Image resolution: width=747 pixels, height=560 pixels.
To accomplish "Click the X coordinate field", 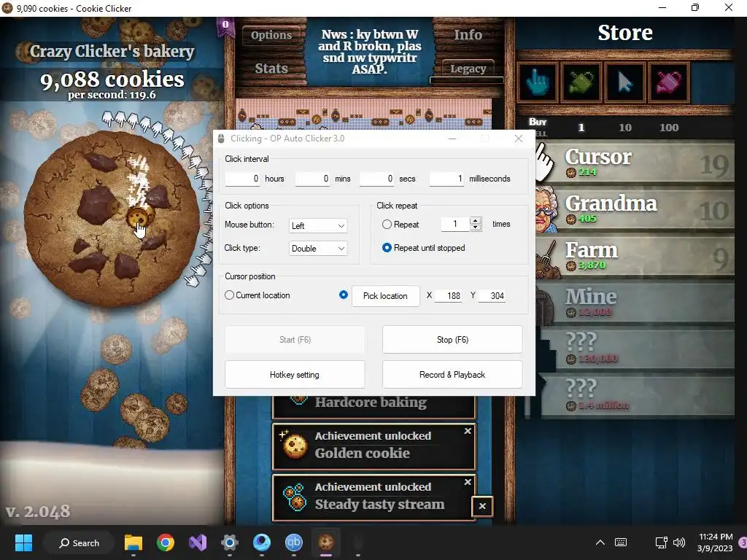I will click(x=449, y=296).
